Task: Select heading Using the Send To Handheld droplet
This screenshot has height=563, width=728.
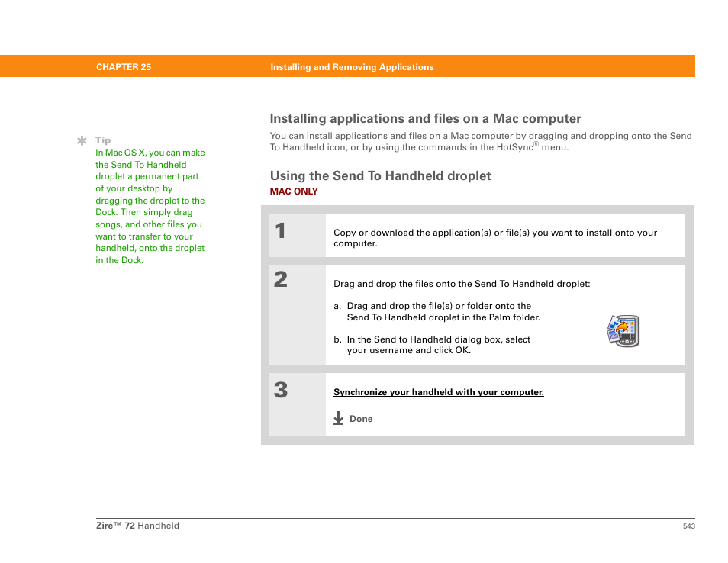Action: pos(380,175)
